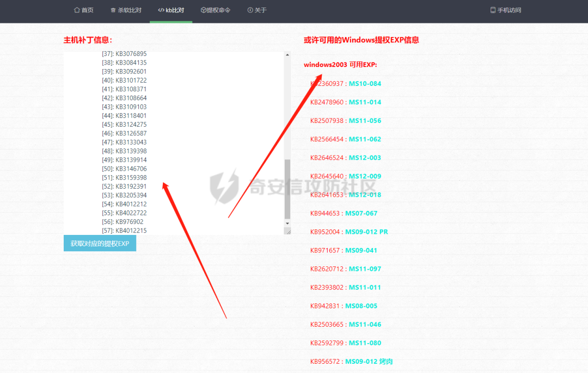Open the MS09-041 exploit link
The image size is (588, 373).
click(361, 251)
